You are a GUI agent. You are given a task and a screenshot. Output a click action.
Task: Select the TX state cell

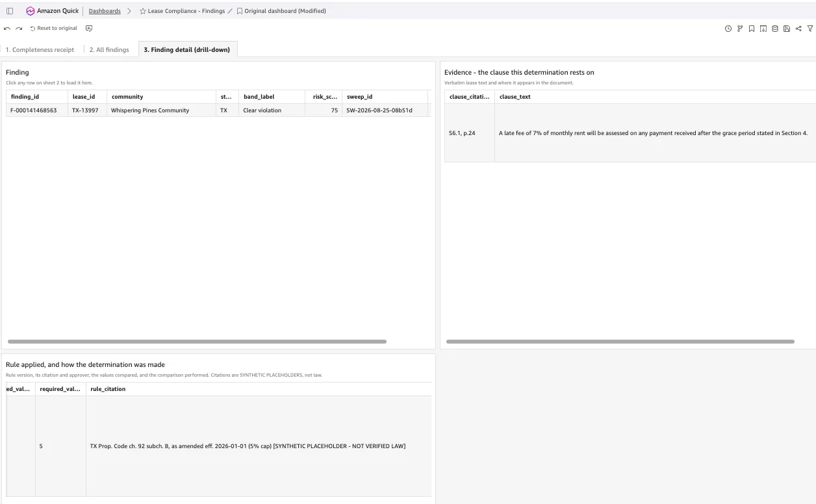tap(227, 110)
